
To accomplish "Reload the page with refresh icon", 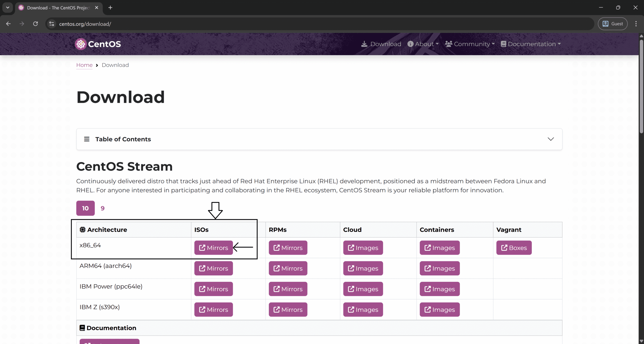I will pyautogui.click(x=35, y=24).
